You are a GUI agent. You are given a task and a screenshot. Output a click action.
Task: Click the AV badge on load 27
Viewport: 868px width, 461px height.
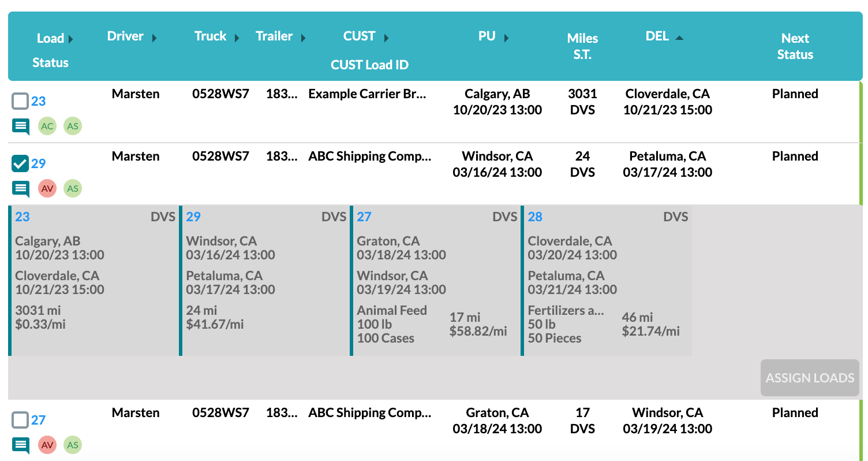tap(47, 445)
